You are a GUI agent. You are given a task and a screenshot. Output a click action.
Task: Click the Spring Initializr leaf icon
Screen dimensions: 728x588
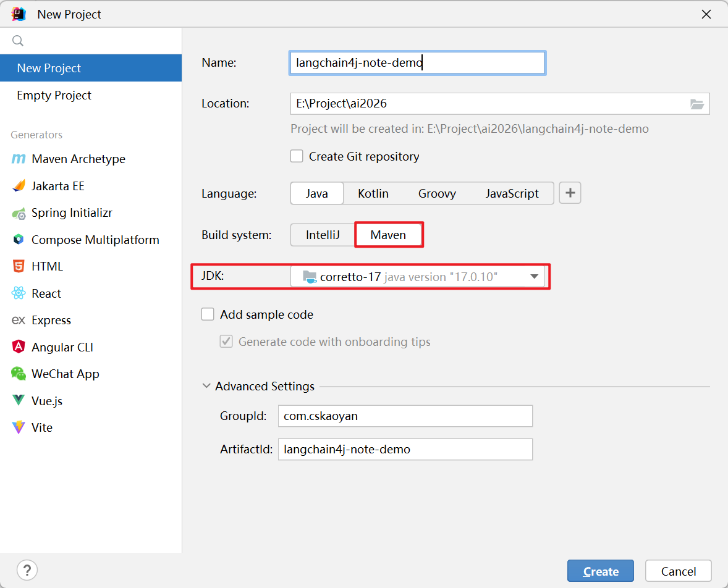pos(19,213)
